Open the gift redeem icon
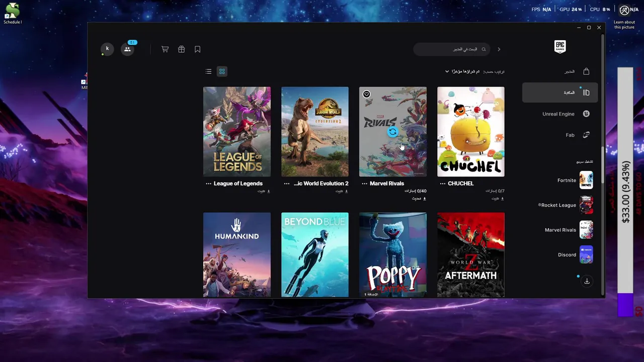The height and width of the screenshot is (362, 644). 181,49
